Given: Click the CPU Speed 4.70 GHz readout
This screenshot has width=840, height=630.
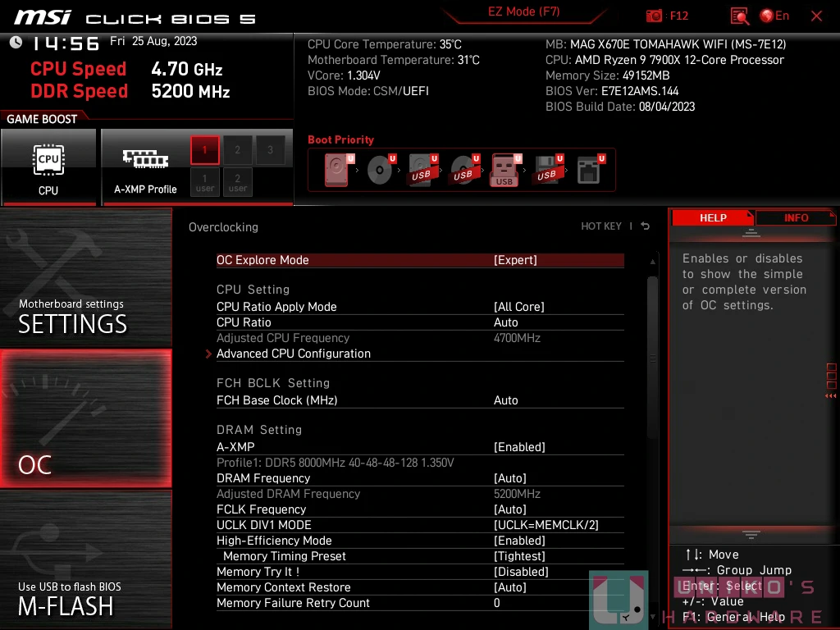Looking at the screenshot, I should click(x=126, y=69).
